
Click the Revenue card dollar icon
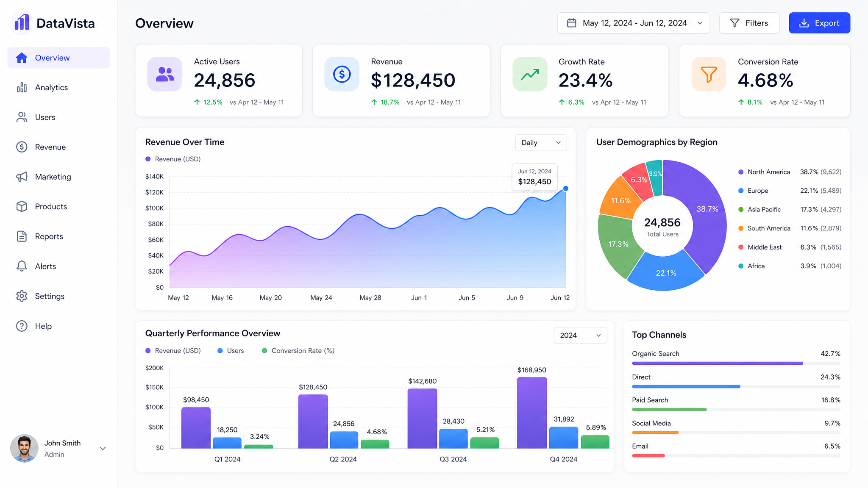point(342,74)
